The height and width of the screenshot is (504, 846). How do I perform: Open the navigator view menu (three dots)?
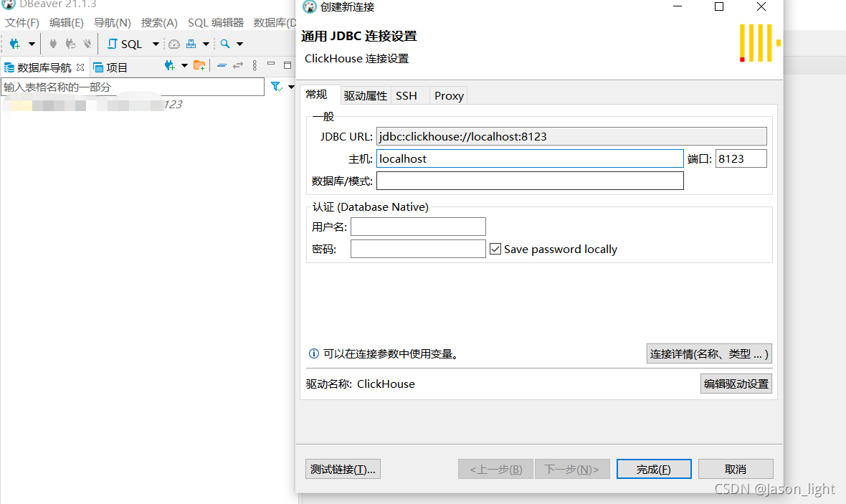(255, 65)
